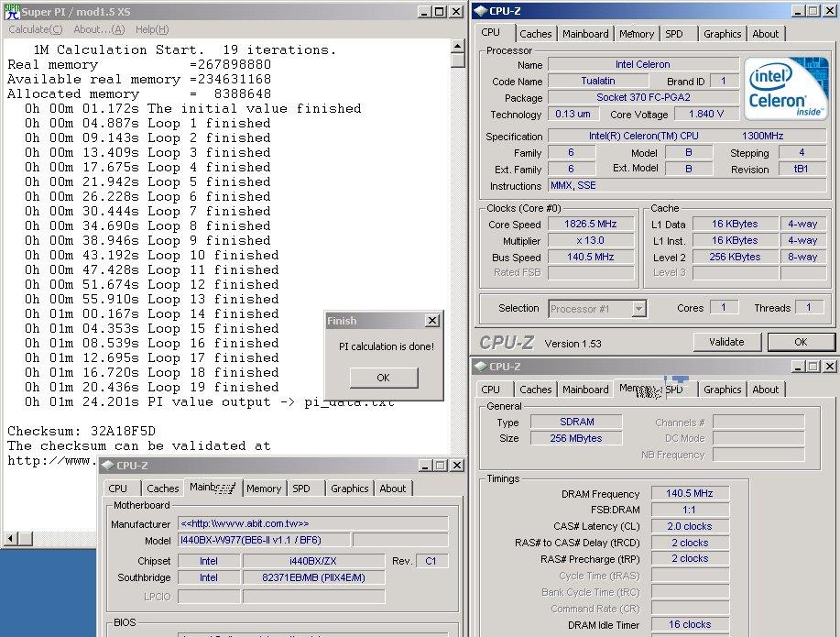Click the Core Speed value 1826.5 MHz
This screenshot has width=840, height=637.
point(590,225)
